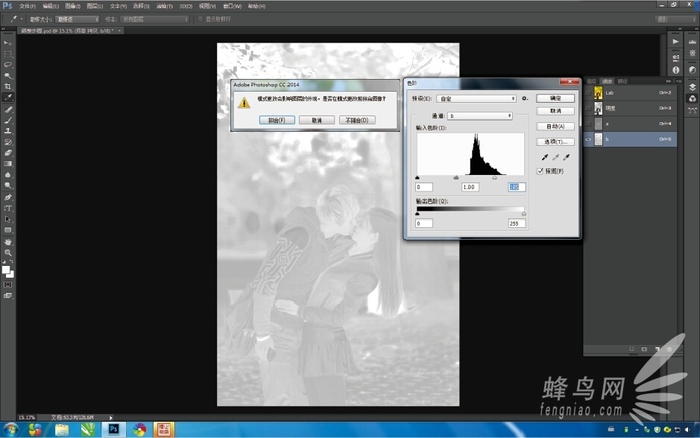Select the Rectangle shape tool
This screenshot has width=700, height=438.
tap(8, 230)
